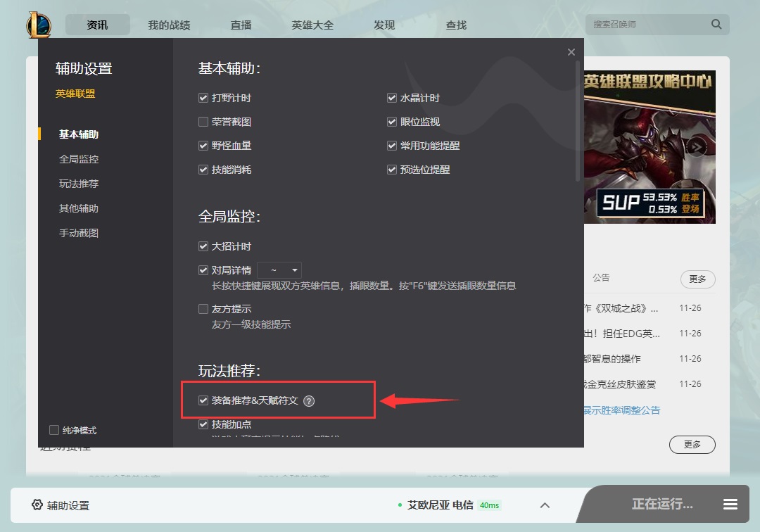Viewport: 760px width, 532px height.
Task: Open the hamburger menu beside 正在运行
Action: (730, 505)
